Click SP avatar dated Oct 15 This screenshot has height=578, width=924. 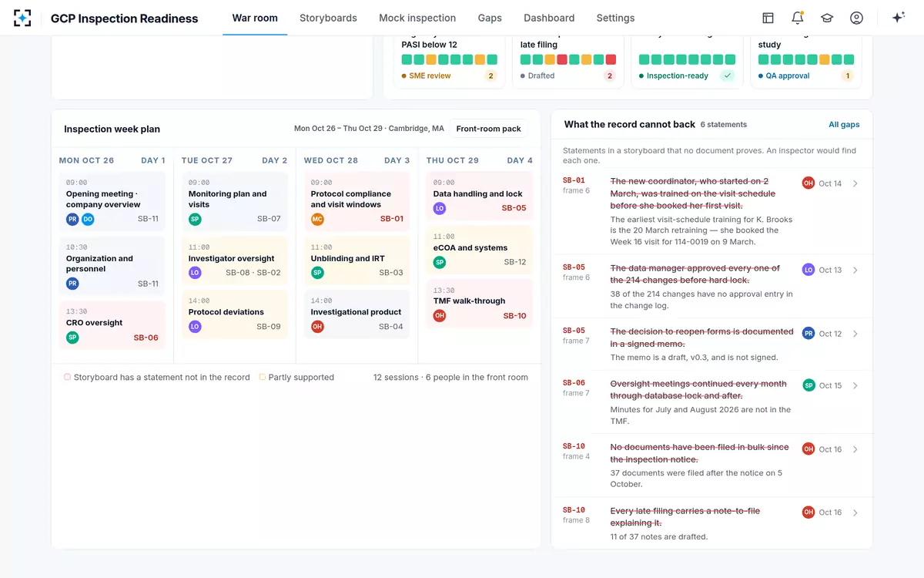click(x=808, y=385)
